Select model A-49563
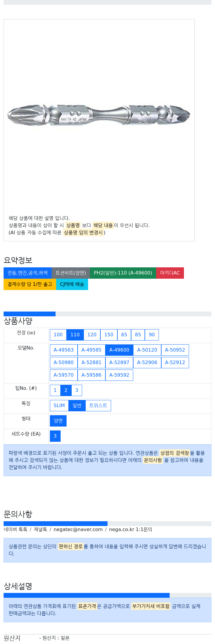 point(64,350)
